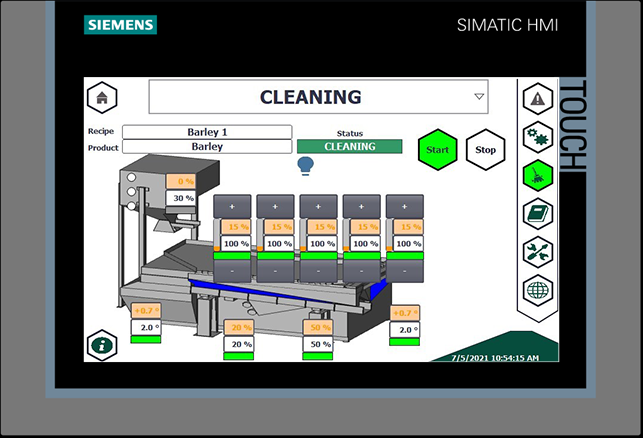Expand the CLEANING screen dropdown arrow
Image resolution: width=643 pixels, height=438 pixels.
(479, 97)
